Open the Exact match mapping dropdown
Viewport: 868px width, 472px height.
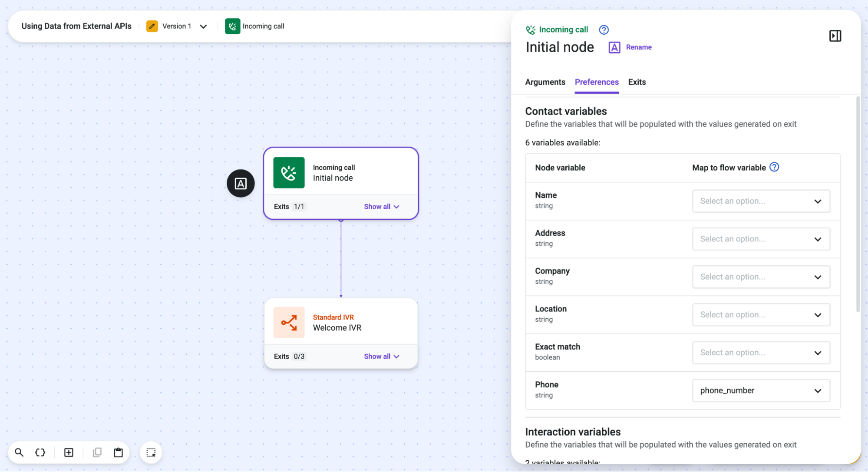click(761, 353)
